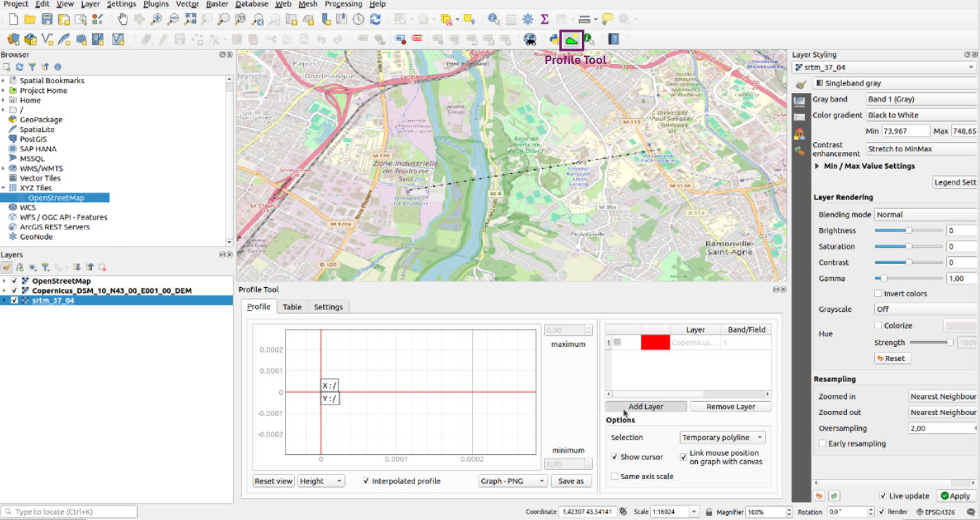Click the Add Layer button
Image resolution: width=980 pixels, height=520 pixels.
(645, 407)
